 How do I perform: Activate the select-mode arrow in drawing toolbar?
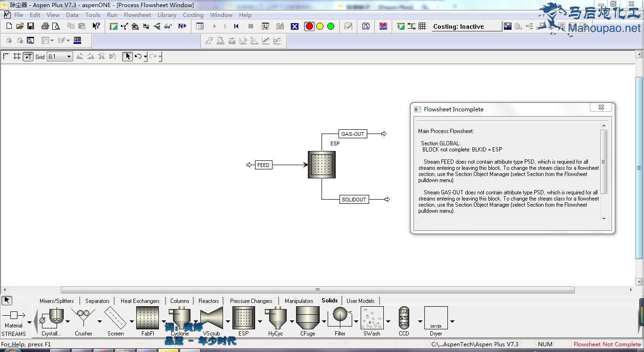point(127,57)
